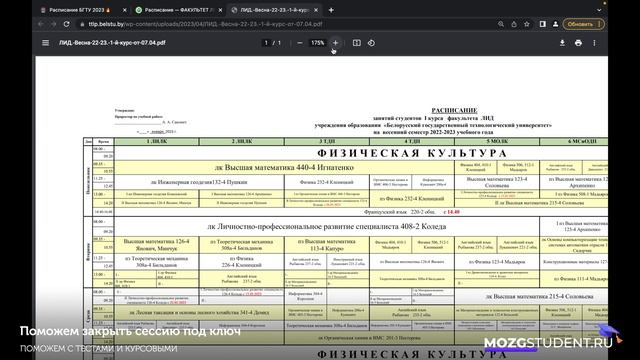The image size is (640, 360).
Task: Click first ФИЗИЧЕСКАЯ КУЛЬТУРА row
Action: point(412,153)
